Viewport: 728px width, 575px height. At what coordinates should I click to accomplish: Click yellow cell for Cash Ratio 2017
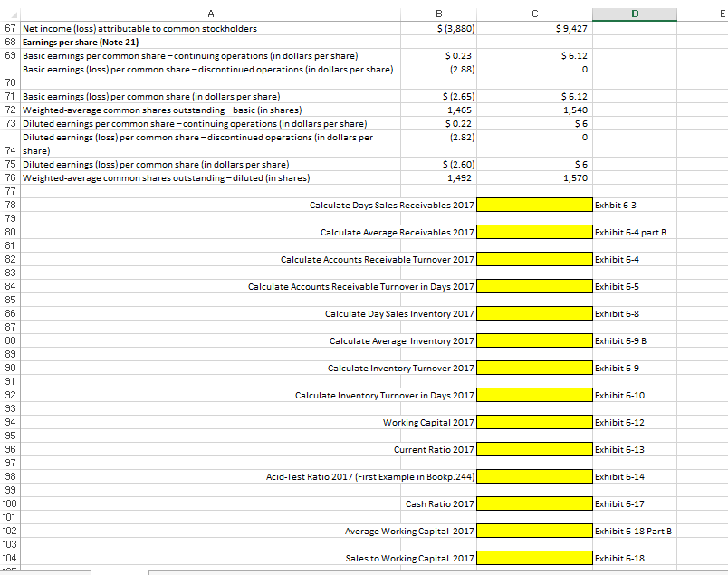[534, 503]
